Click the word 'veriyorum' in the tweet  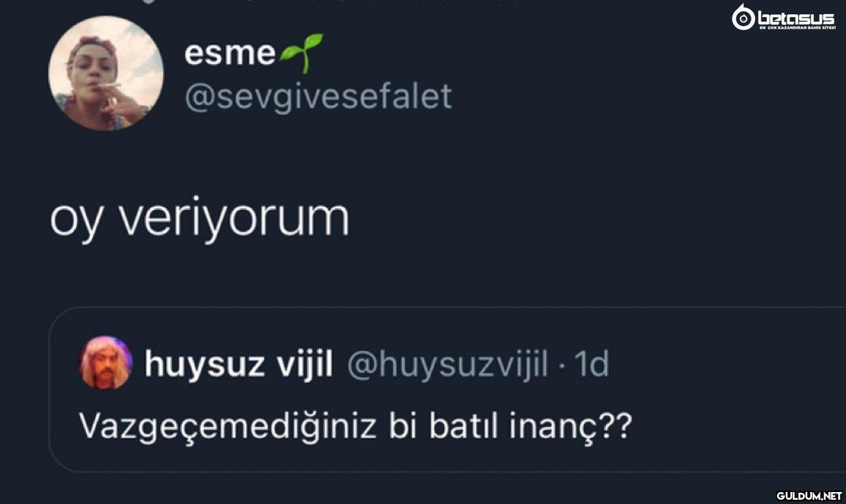point(234,217)
